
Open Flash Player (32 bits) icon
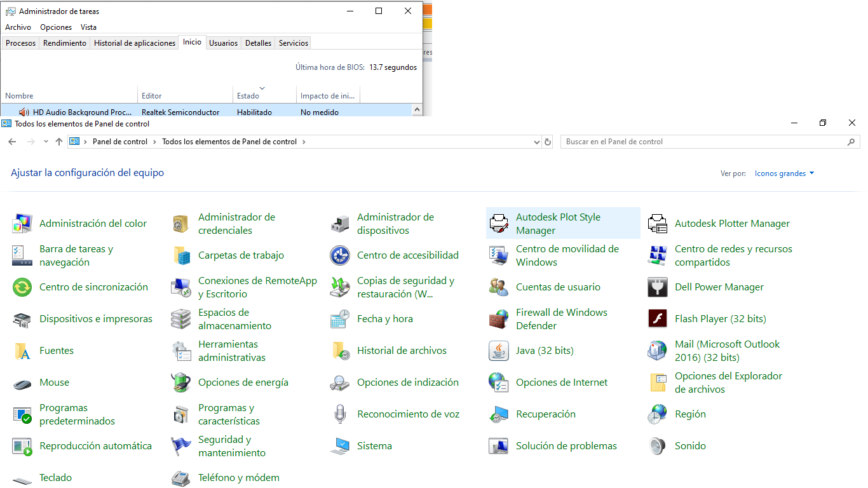(x=658, y=319)
